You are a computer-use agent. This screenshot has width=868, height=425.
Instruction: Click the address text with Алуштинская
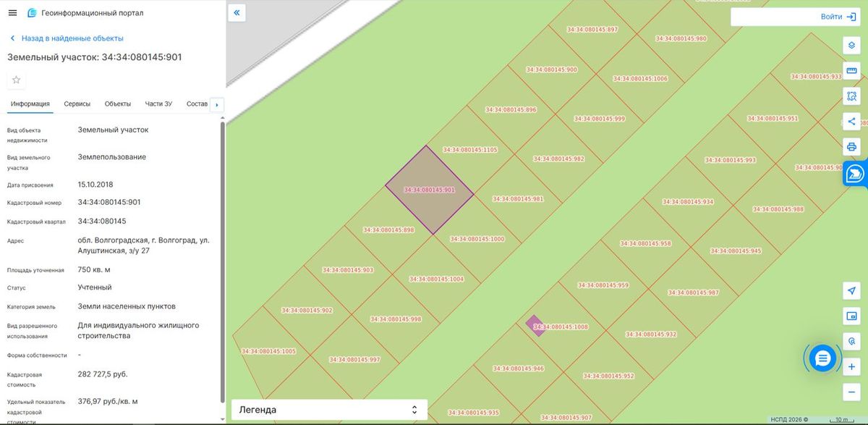[144, 245]
